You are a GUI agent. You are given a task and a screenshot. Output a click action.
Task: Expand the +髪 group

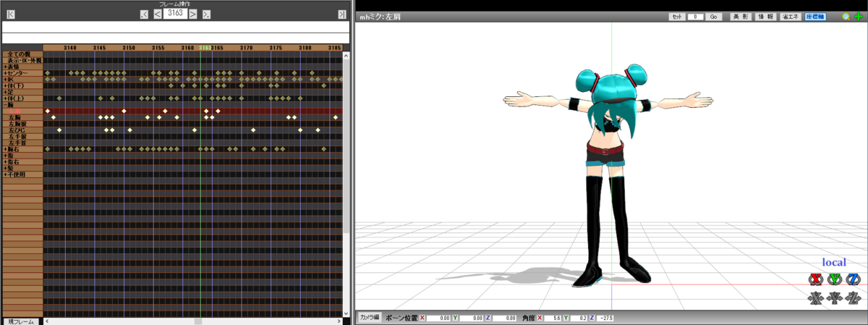22,168
